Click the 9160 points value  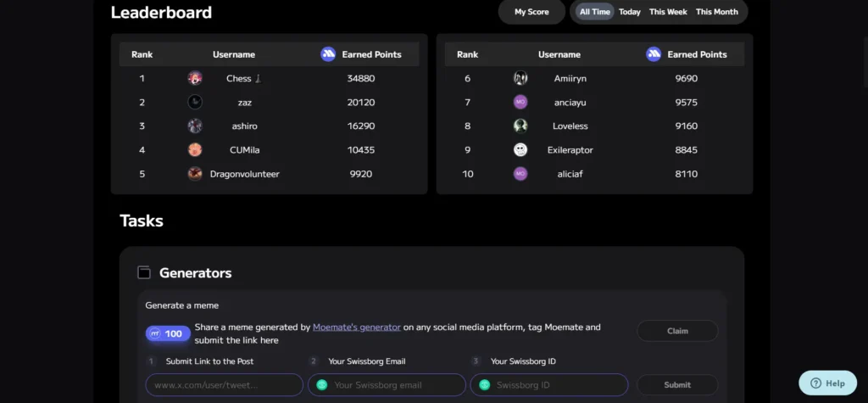coord(687,126)
